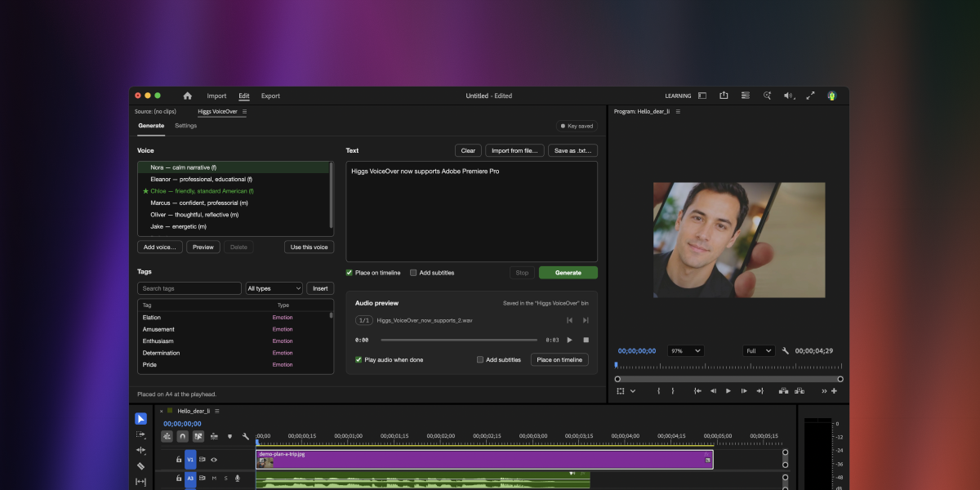The image size is (980, 490).
Task: Select the Generate tab
Action: (x=151, y=126)
